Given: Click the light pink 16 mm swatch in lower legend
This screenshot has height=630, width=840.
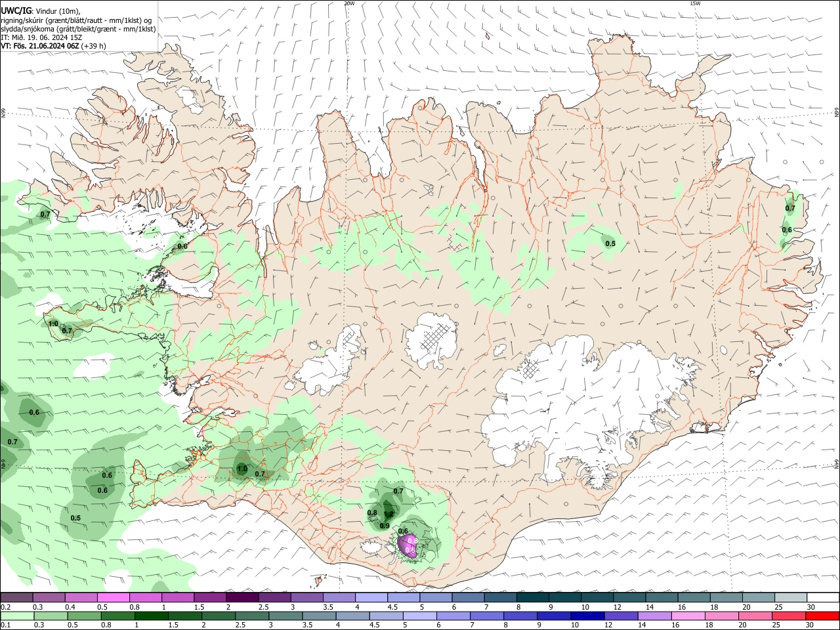Looking at the screenshot, I should click(688, 616).
